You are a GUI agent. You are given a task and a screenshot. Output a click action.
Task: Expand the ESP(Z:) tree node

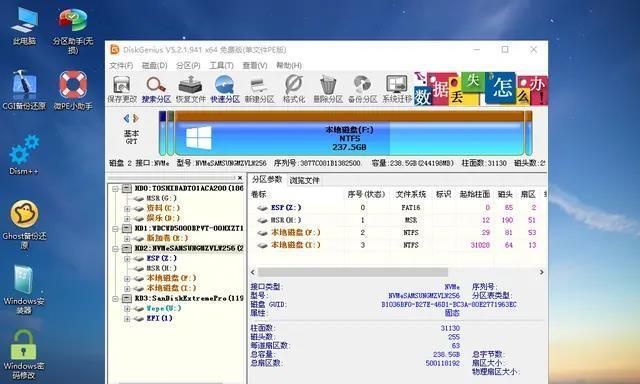[x=127, y=259]
